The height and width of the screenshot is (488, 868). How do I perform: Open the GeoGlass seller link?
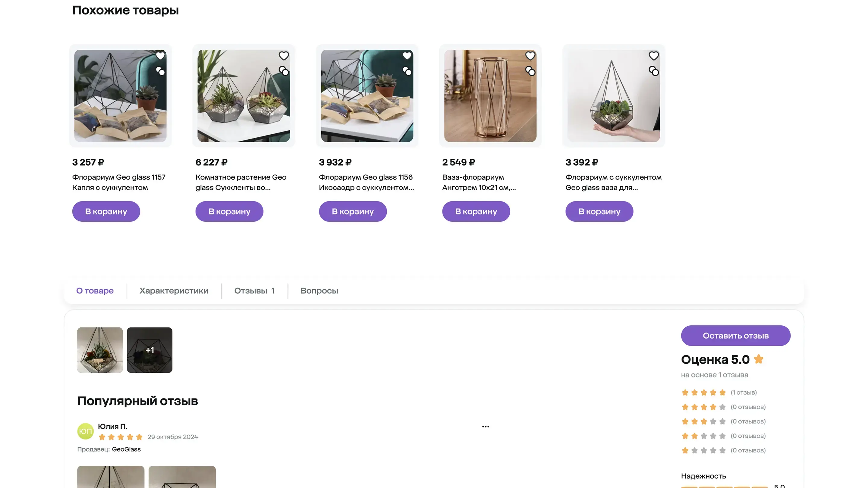[126, 449]
